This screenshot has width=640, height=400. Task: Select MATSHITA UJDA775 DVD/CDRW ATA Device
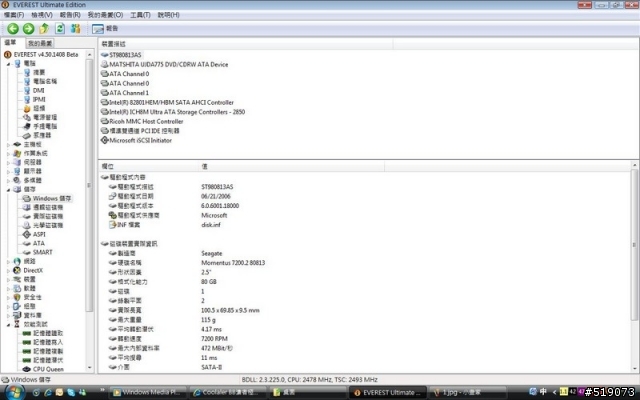[169, 64]
